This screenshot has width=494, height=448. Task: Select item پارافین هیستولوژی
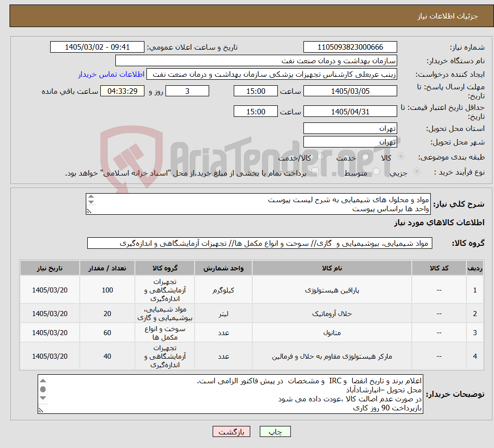point(332,290)
